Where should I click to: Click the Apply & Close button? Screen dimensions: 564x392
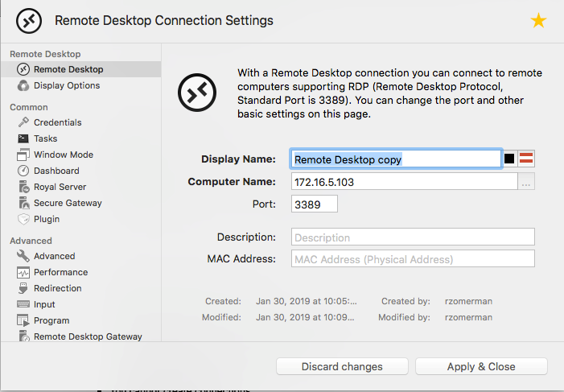coord(481,366)
